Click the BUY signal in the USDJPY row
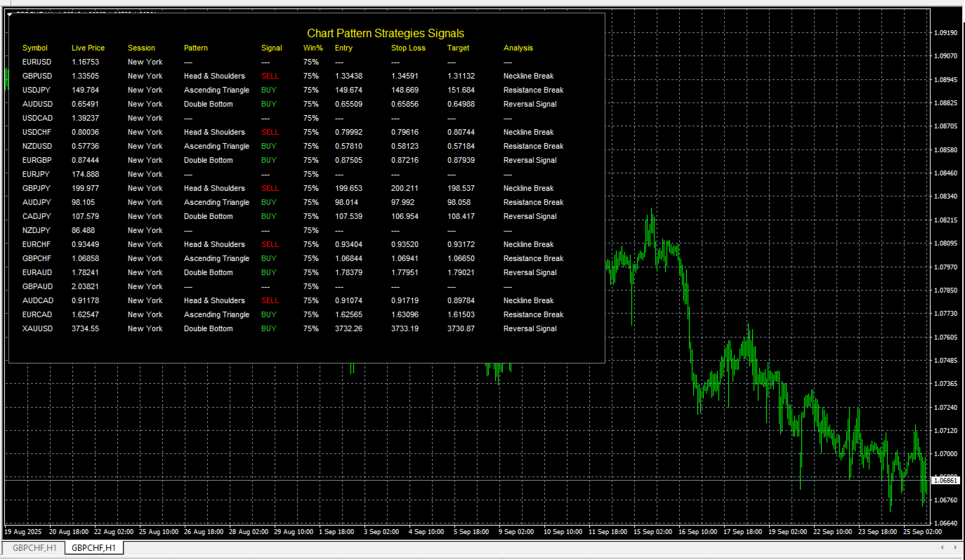The width and height of the screenshot is (965, 560). tap(269, 90)
